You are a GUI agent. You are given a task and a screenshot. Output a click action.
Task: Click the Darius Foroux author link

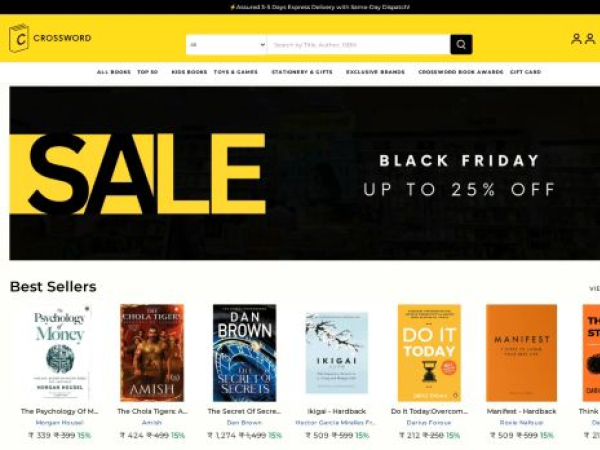(x=429, y=423)
